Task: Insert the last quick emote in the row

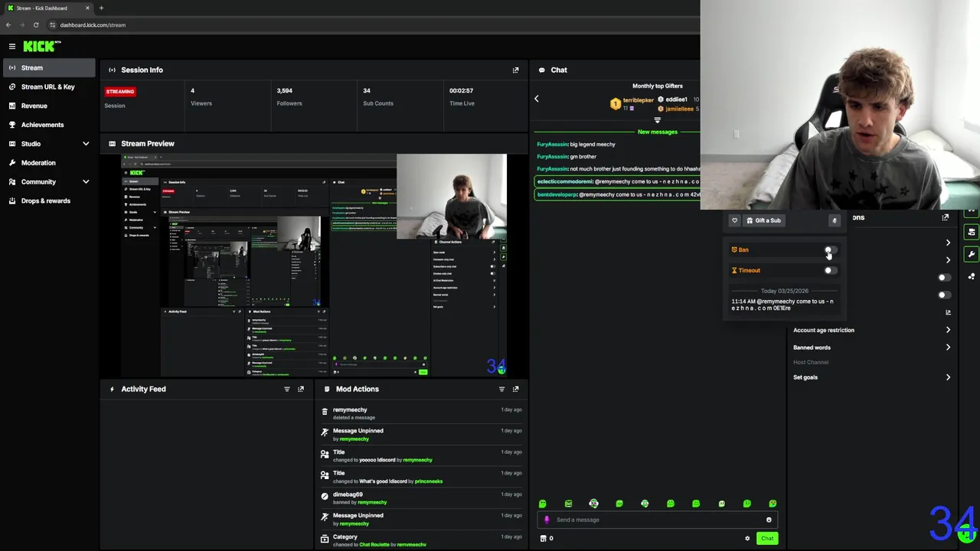Action: tap(773, 504)
